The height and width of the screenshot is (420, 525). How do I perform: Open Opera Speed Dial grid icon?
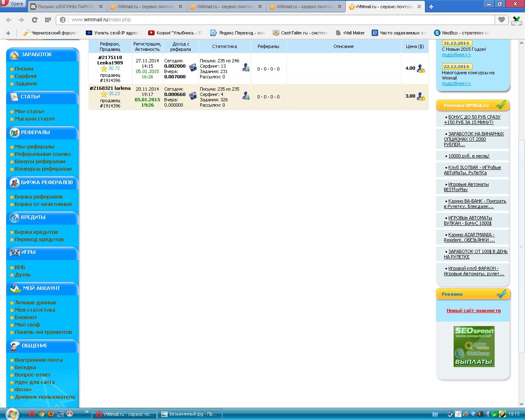(x=48, y=20)
